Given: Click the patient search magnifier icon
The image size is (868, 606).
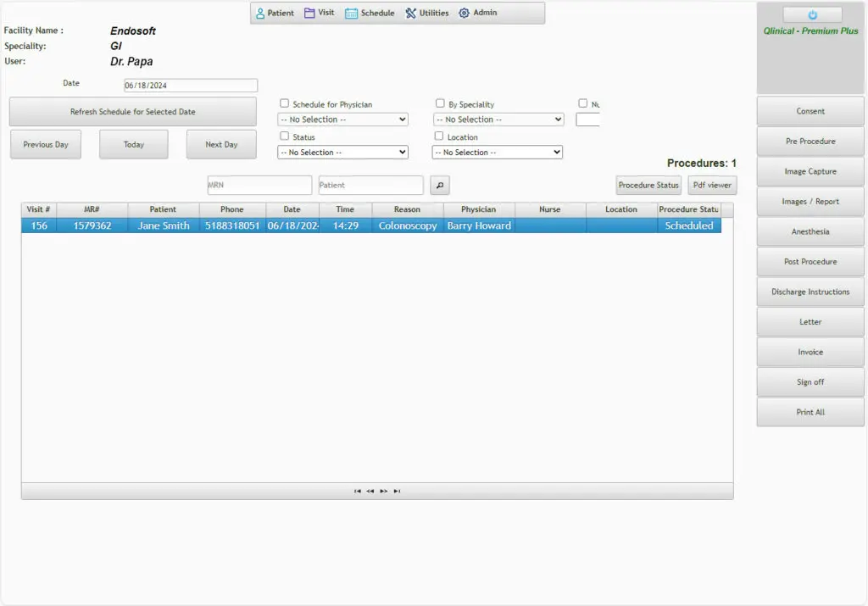Looking at the screenshot, I should pyautogui.click(x=439, y=185).
